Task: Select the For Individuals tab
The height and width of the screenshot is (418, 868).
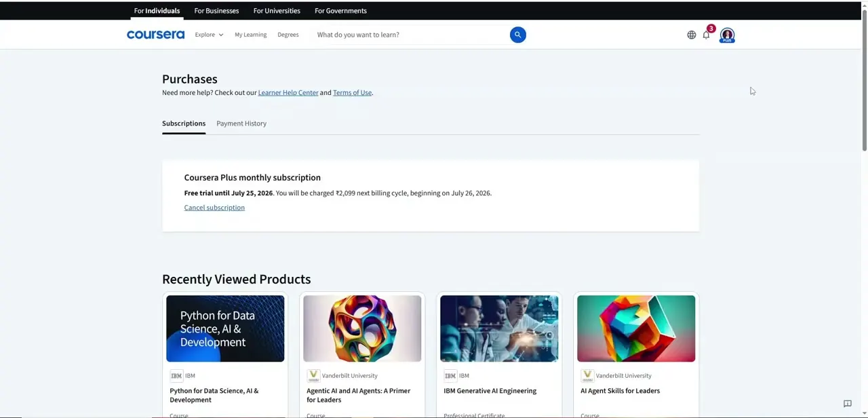Action: coord(157,11)
